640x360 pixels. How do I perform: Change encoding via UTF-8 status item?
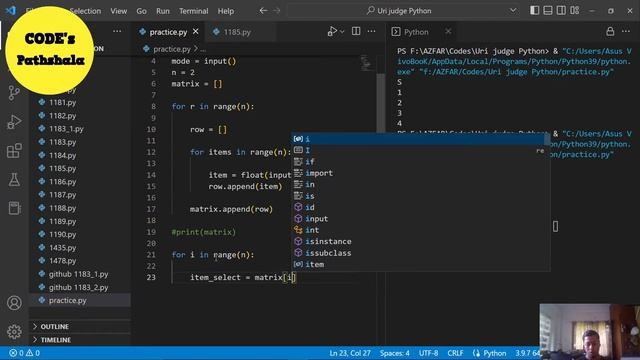428,353
